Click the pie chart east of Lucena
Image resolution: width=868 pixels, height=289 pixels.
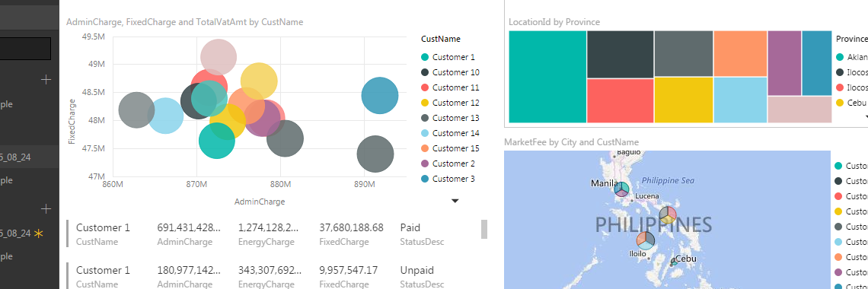tap(668, 215)
